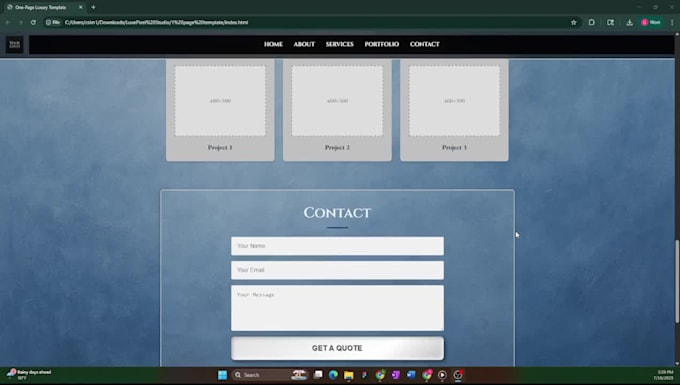This screenshot has height=385, width=680.
Task: Click the Project 3 placeholder image
Action: 454,101
